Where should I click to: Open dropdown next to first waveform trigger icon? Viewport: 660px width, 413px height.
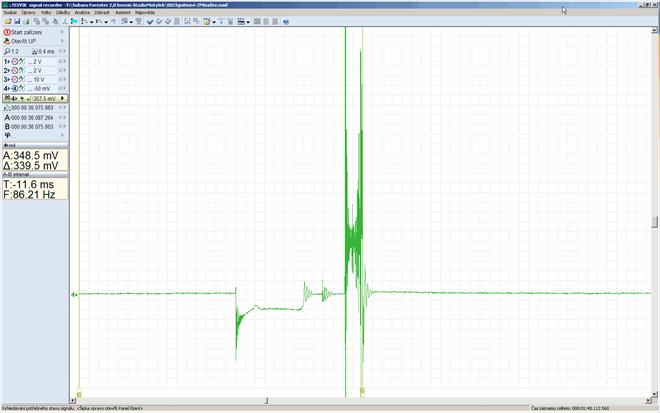pos(91,22)
